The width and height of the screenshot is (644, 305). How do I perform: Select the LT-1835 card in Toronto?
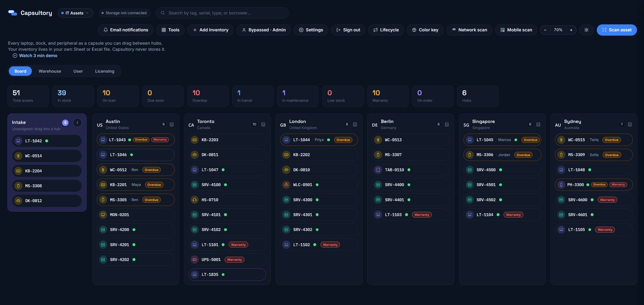tap(227, 275)
